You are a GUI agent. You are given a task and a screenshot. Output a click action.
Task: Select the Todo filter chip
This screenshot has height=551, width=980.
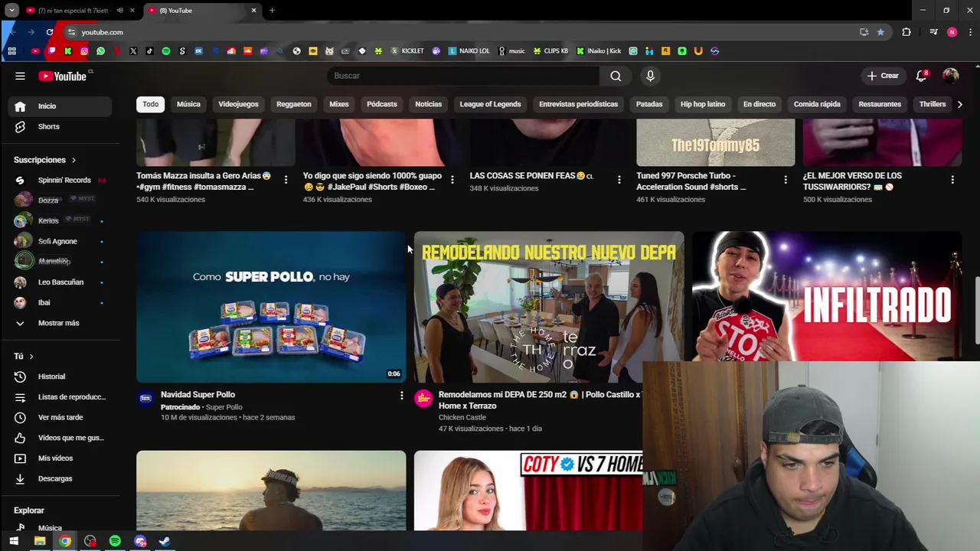[151, 104]
